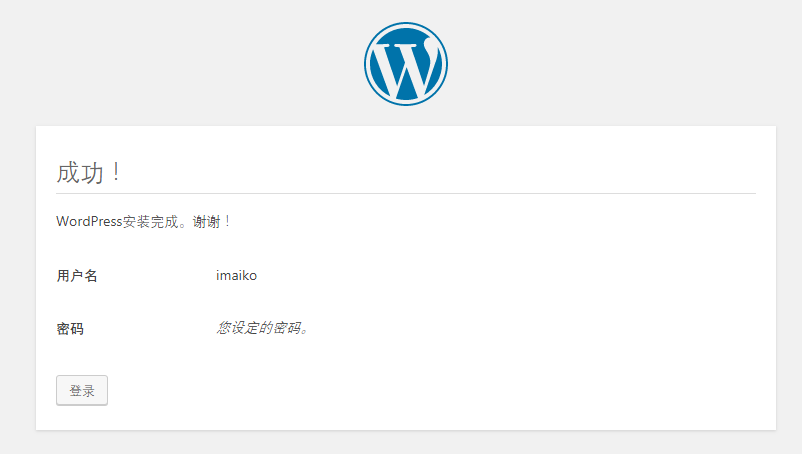Click the italic text '您设定的密码。'
802x454 pixels.
262,328
